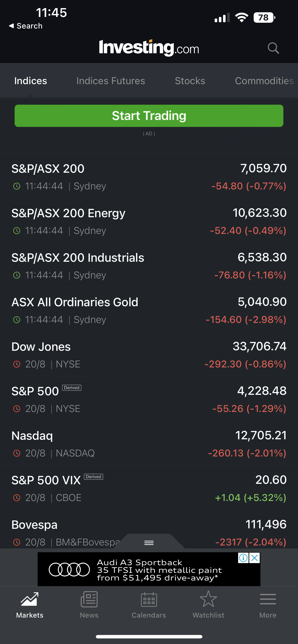
Task: Tap the Audi A3 Sportback banner ad
Action: coord(149,569)
